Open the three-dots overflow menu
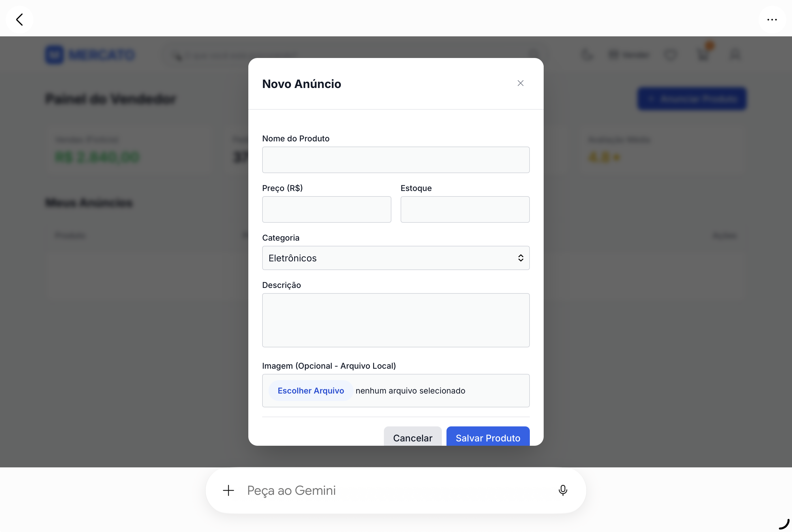This screenshot has width=792, height=532. [x=772, y=19]
